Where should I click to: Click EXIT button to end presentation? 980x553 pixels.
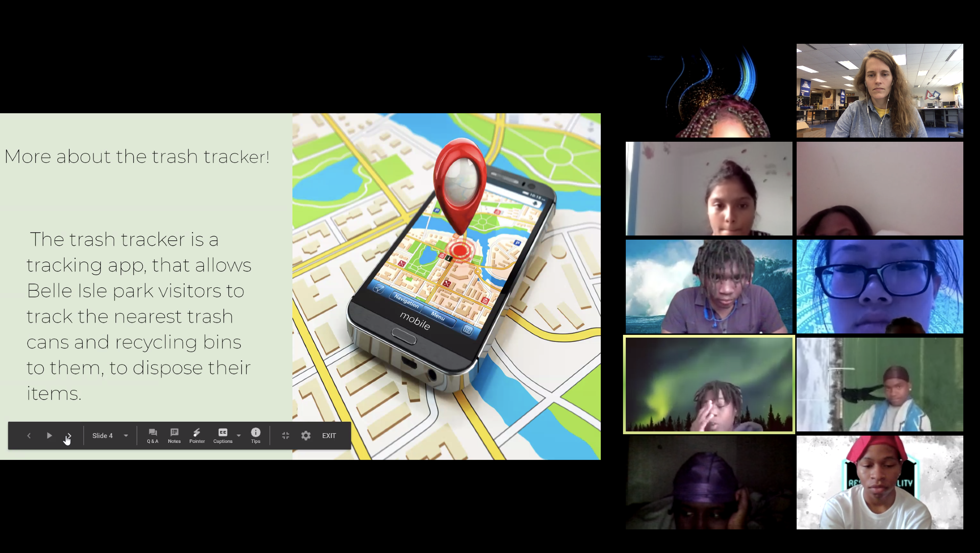[330, 435]
